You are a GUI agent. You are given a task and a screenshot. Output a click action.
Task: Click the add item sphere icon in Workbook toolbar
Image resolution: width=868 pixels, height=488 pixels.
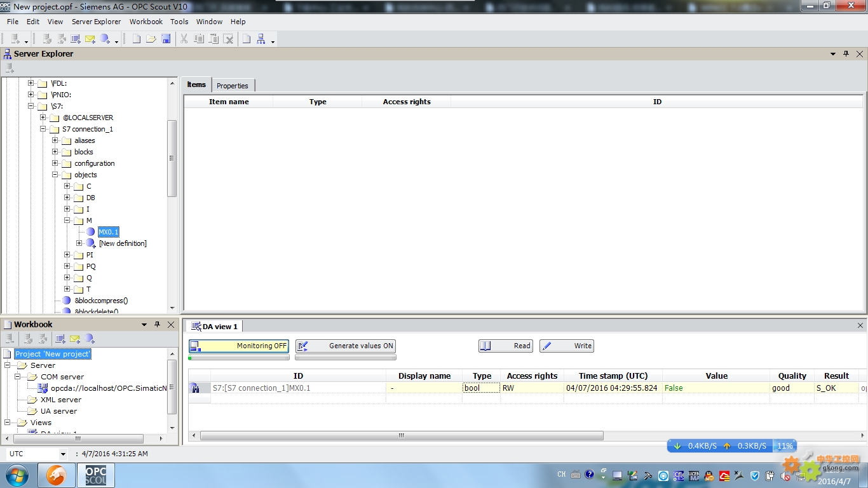coord(90,339)
